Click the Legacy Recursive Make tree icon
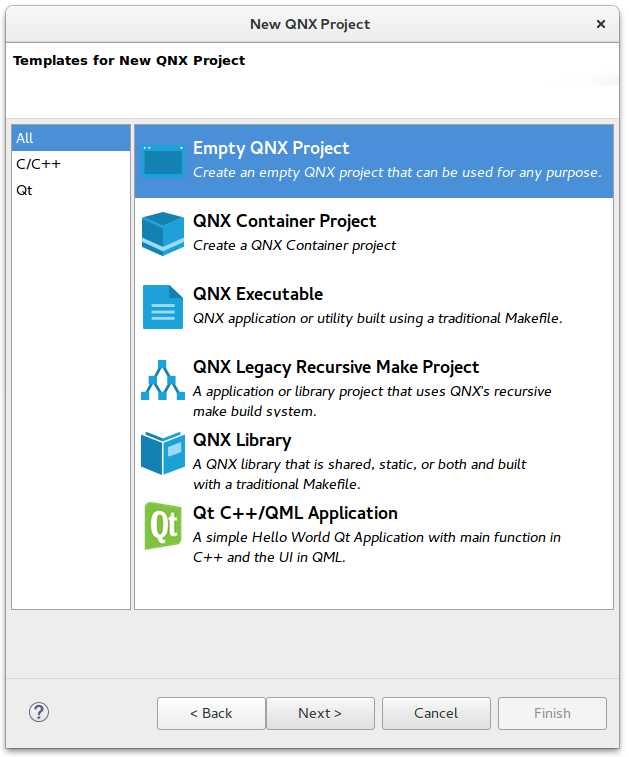The image size is (629, 757). pos(163,380)
